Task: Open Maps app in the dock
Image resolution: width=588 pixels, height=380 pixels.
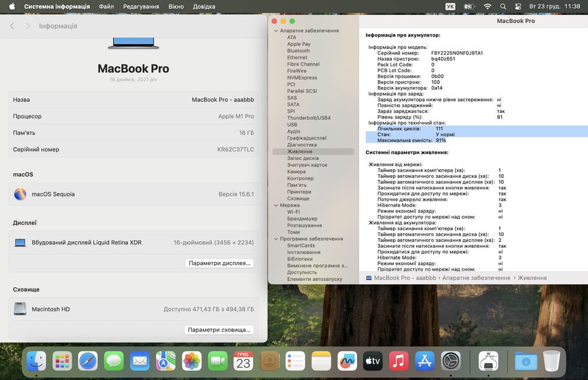Action: 166,361
